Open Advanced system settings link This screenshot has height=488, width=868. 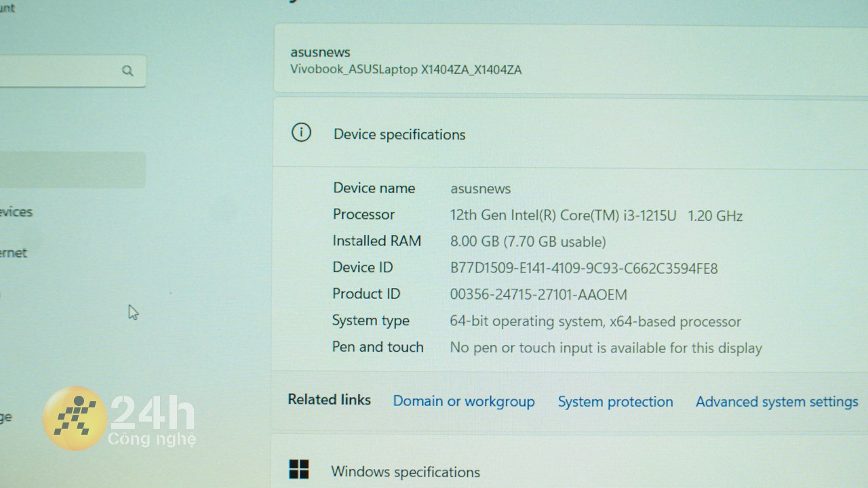click(777, 402)
